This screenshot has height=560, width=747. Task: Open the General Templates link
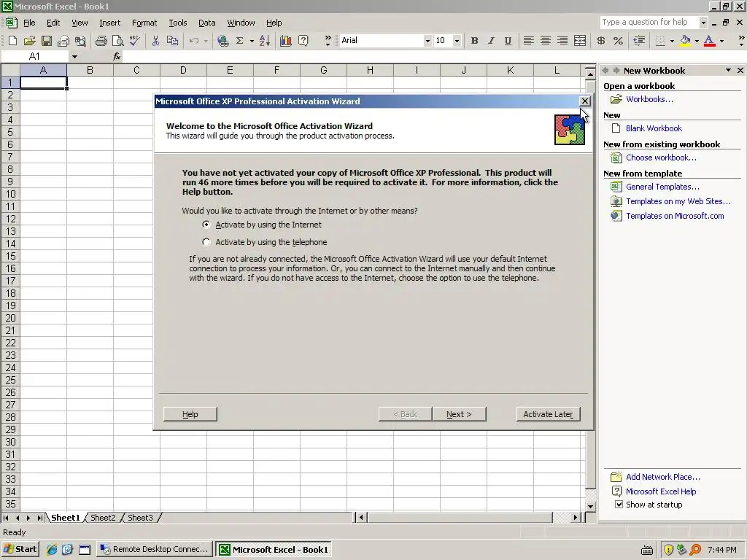pyautogui.click(x=662, y=187)
